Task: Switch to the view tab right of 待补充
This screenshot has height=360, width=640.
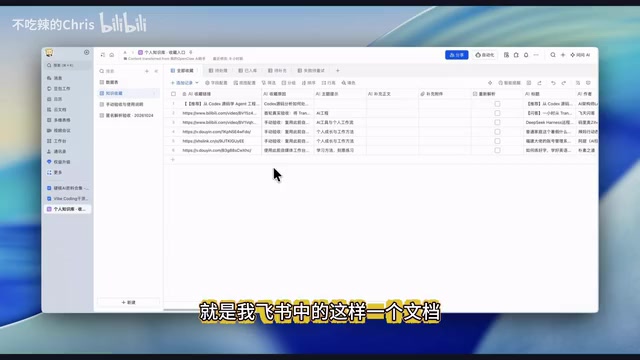Action: [x=311, y=71]
